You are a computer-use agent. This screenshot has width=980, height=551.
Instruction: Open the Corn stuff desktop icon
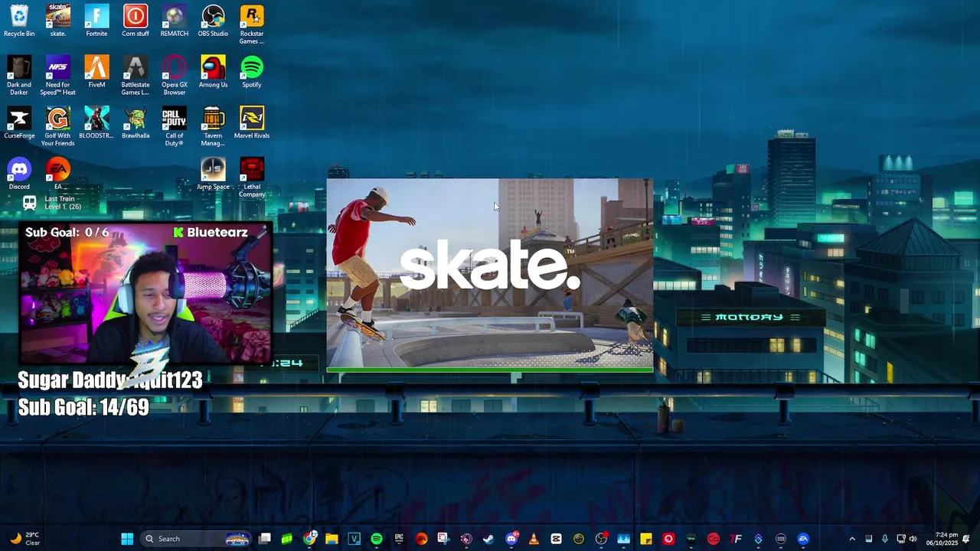[x=136, y=21]
